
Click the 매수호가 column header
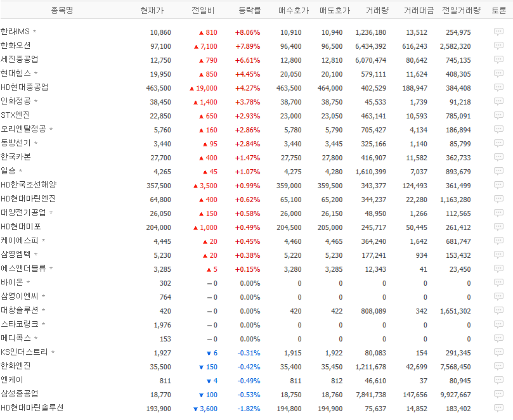[294, 11]
